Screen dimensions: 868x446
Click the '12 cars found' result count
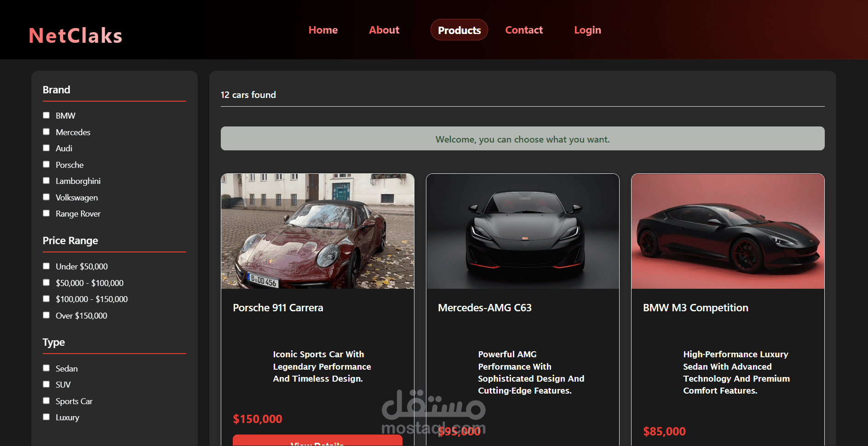coord(248,95)
